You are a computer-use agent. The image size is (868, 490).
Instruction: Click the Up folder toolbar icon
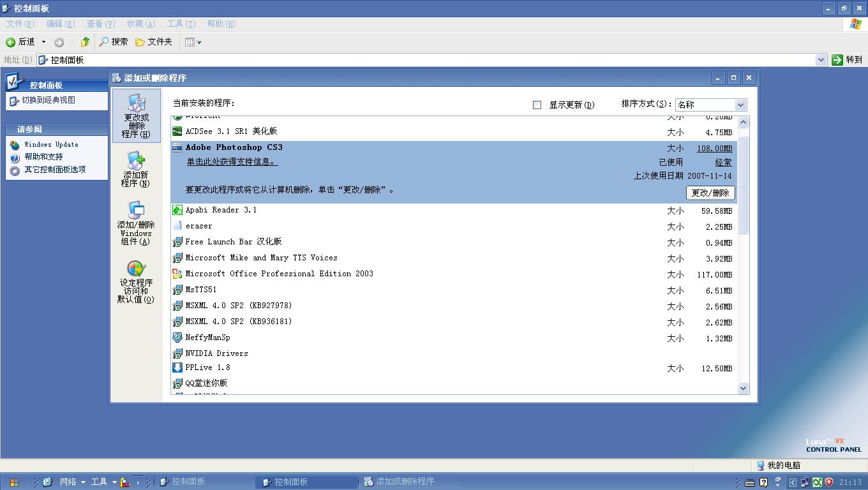pos(85,42)
